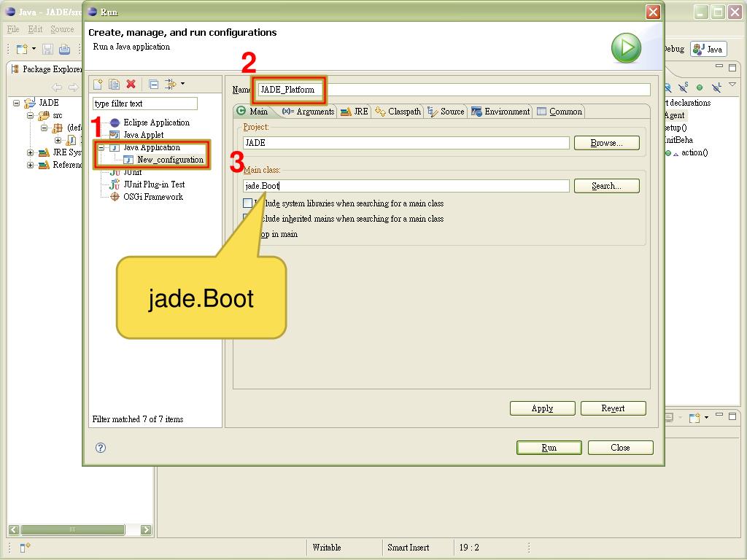Viewport: 747px width, 560px height.
Task: Open console dropdown in bottom panel toolbar
Action: point(706,418)
